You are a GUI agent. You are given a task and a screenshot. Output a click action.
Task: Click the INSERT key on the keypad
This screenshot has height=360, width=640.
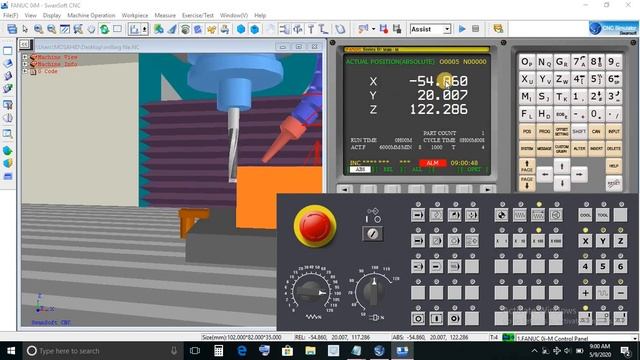click(596, 149)
